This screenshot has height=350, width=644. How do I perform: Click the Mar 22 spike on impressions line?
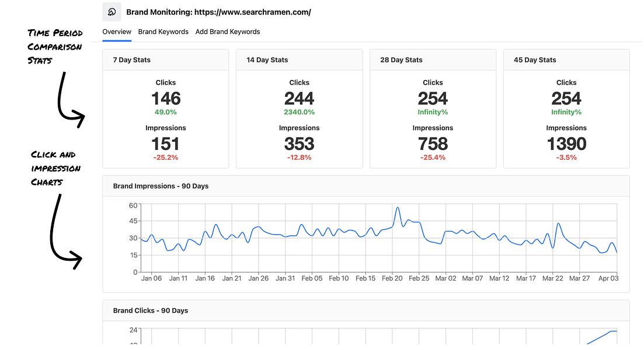click(558, 224)
